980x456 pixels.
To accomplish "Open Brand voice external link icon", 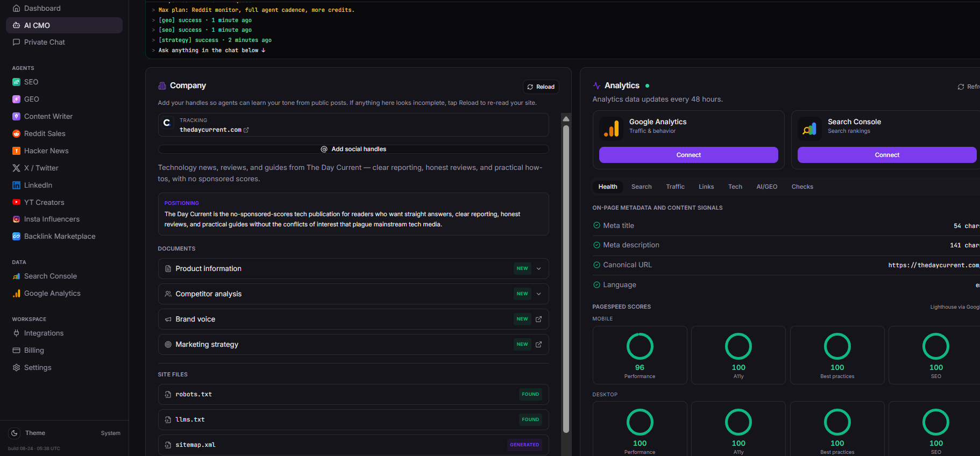I will click(x=538, y=319).
